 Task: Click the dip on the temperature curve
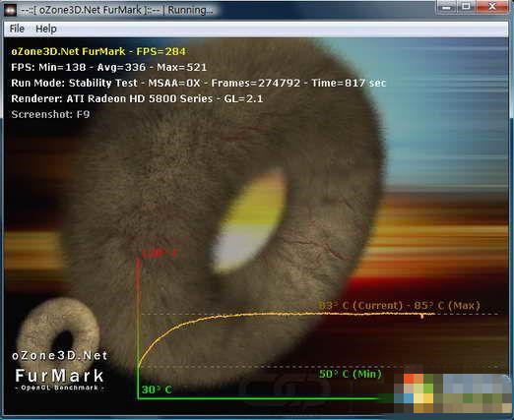(422, 316)
